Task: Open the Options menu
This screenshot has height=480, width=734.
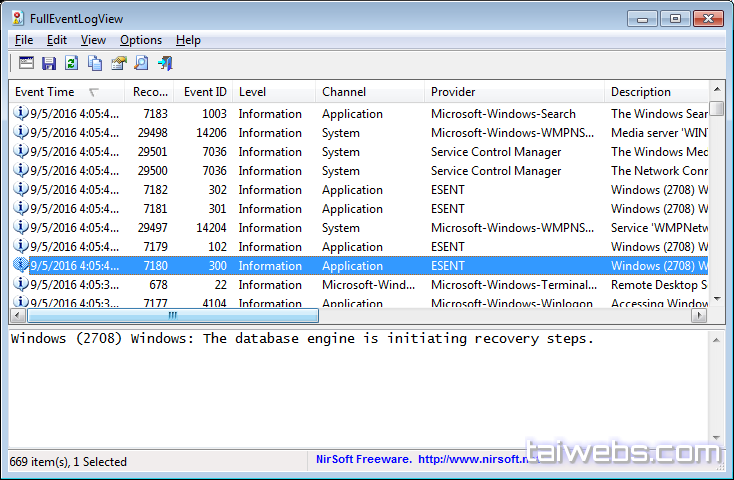Action: (140, 40)
